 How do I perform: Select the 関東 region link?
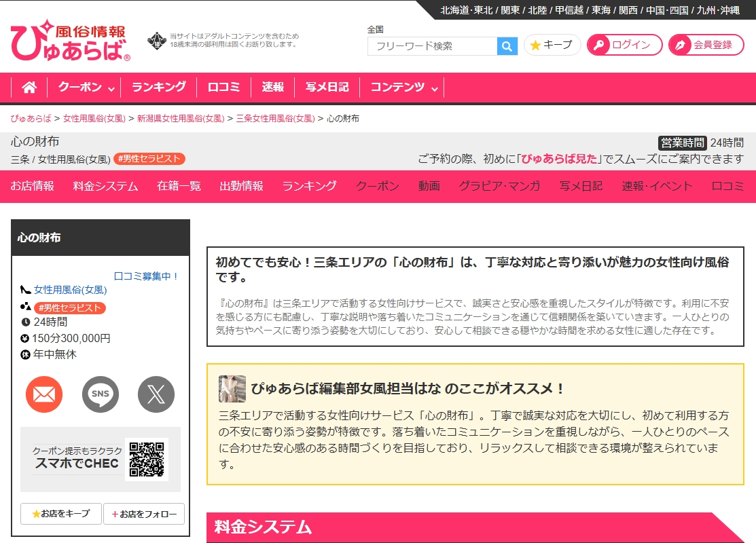point(510,10)
